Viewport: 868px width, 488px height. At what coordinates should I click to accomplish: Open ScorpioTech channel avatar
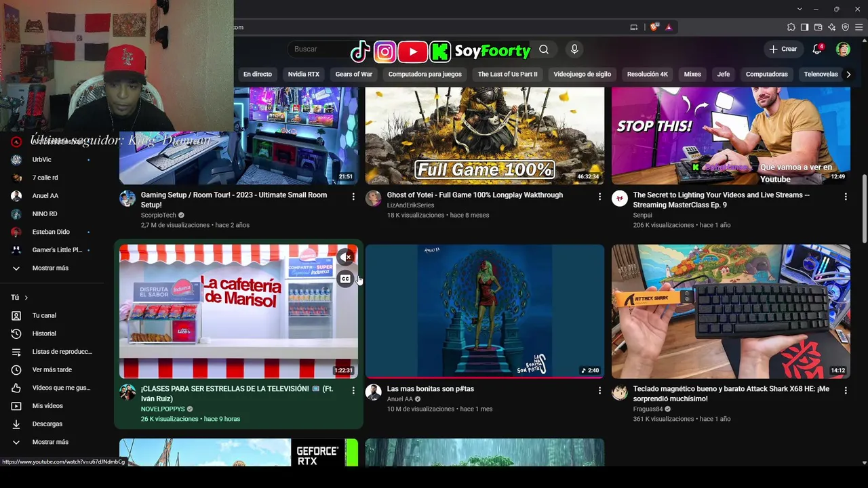coord(127,198)
